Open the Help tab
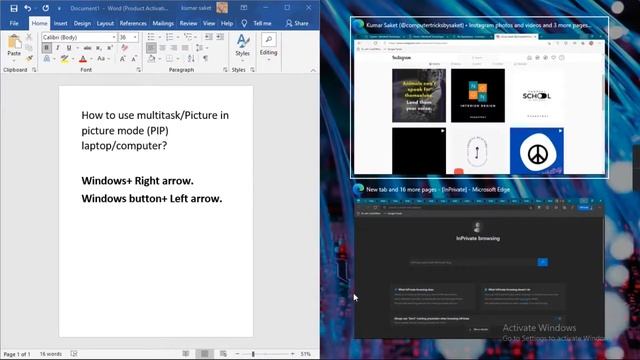The width and height of the screenshot is (640, 360). coord(227,23)
